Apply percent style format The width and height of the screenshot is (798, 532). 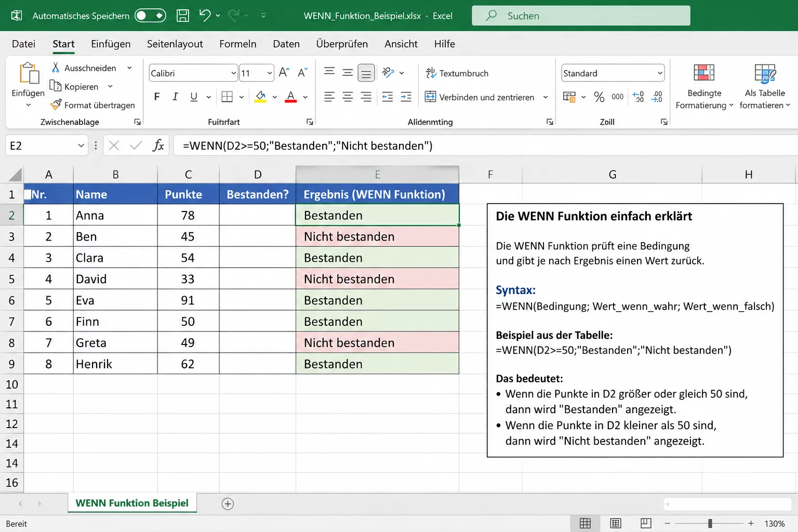(599, 97)
